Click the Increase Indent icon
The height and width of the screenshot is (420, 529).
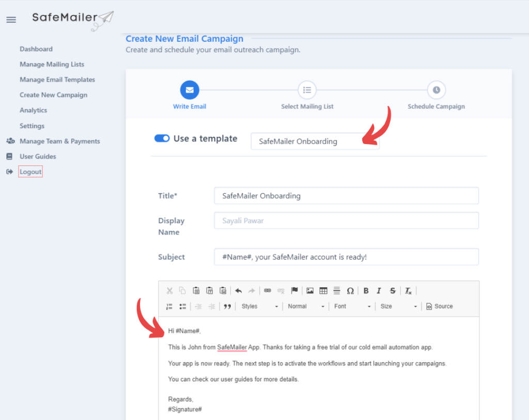212,306
